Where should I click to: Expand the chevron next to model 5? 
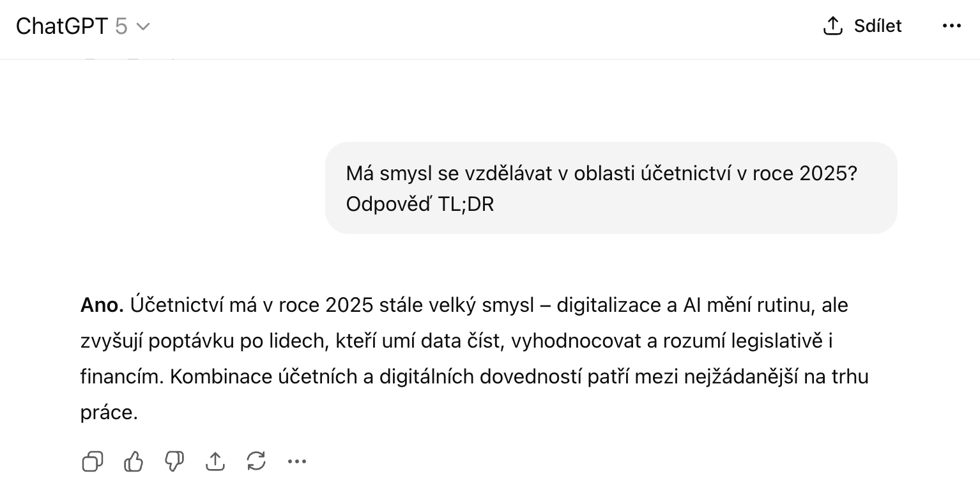[144, 27]
